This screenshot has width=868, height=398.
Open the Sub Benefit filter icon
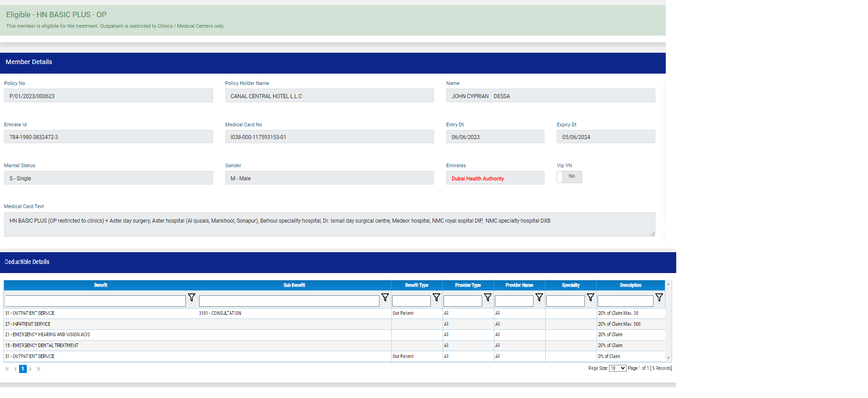[385, 298]
